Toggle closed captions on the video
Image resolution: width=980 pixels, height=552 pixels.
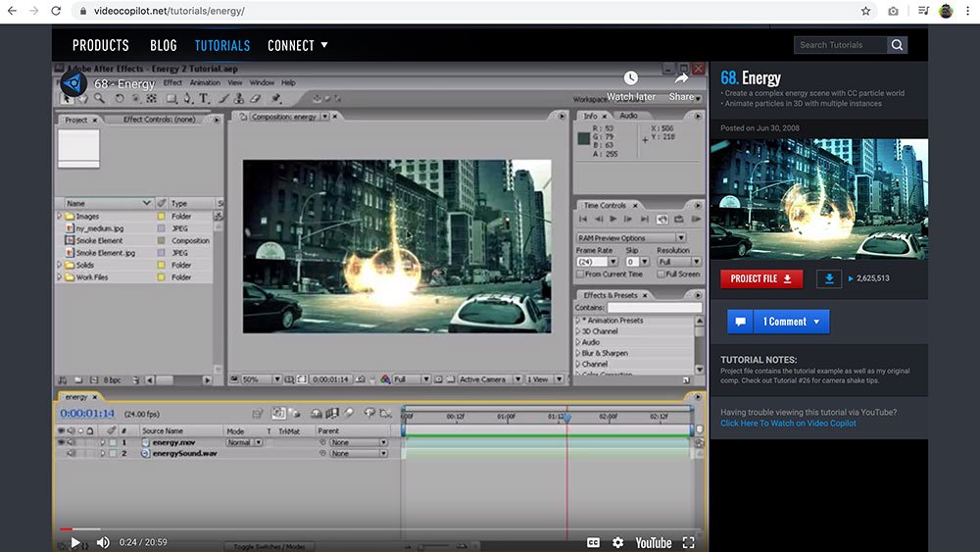(x=593, y=542)
